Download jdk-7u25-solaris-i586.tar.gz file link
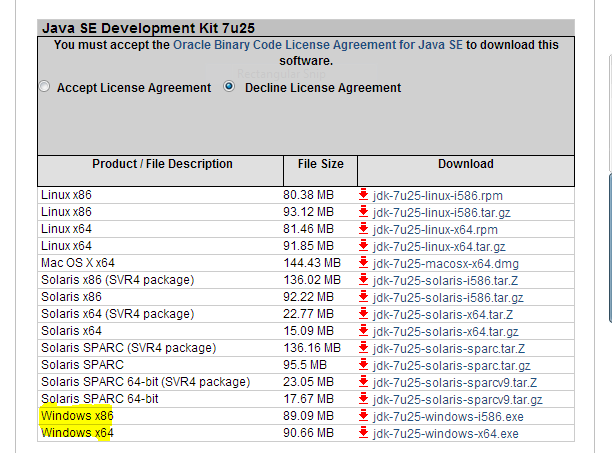 pyautogui.click(x=448, y=298)
